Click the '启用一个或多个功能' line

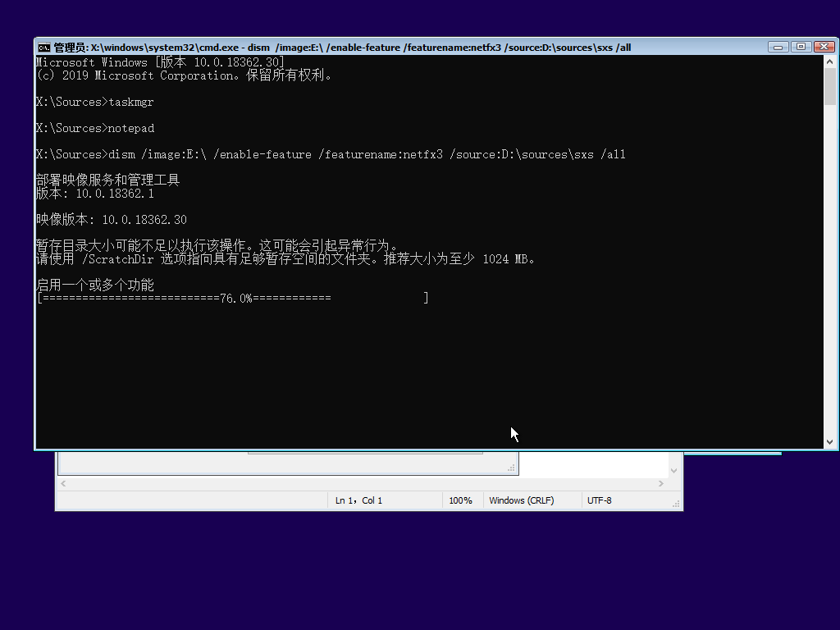click(95, 285)
